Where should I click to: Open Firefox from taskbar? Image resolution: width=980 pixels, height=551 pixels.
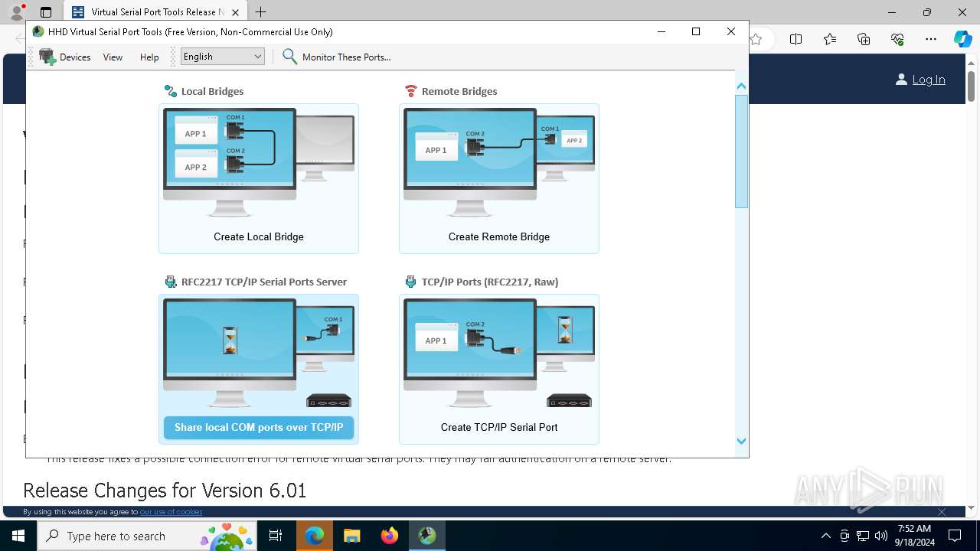point(390,536)
